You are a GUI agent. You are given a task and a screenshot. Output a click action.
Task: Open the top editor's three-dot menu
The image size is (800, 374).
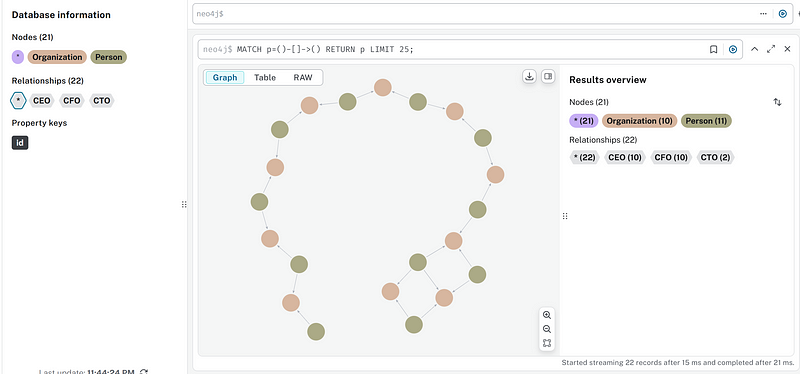click(x=763, y=14)
